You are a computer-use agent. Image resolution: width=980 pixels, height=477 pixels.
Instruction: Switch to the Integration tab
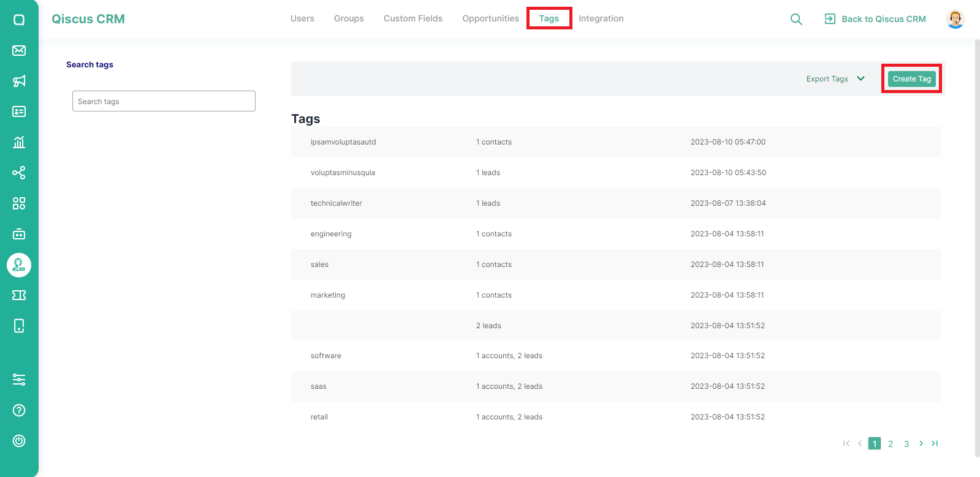tap(601, 18)
